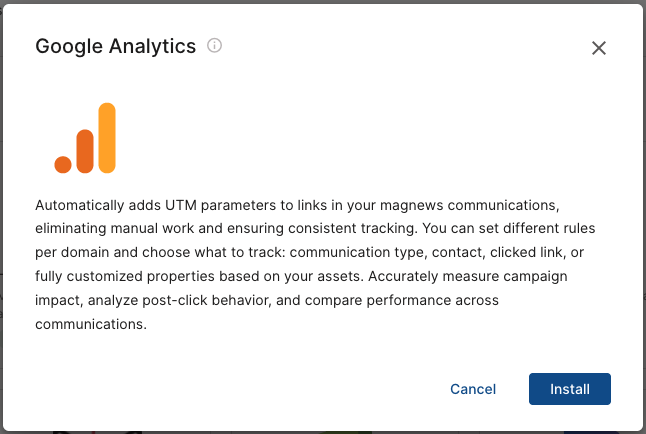Click the final word "communications." in paragraph

point(91,324)
